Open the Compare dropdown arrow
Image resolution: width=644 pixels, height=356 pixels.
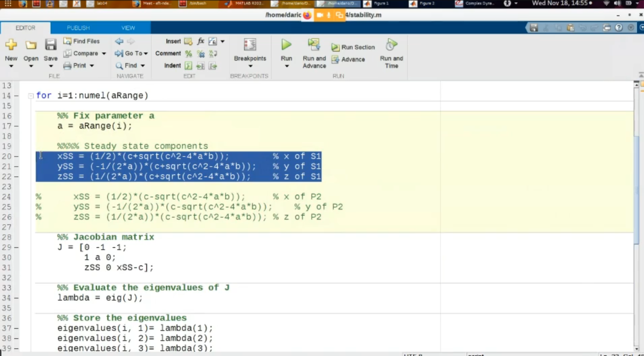click(x=104, y=53)
